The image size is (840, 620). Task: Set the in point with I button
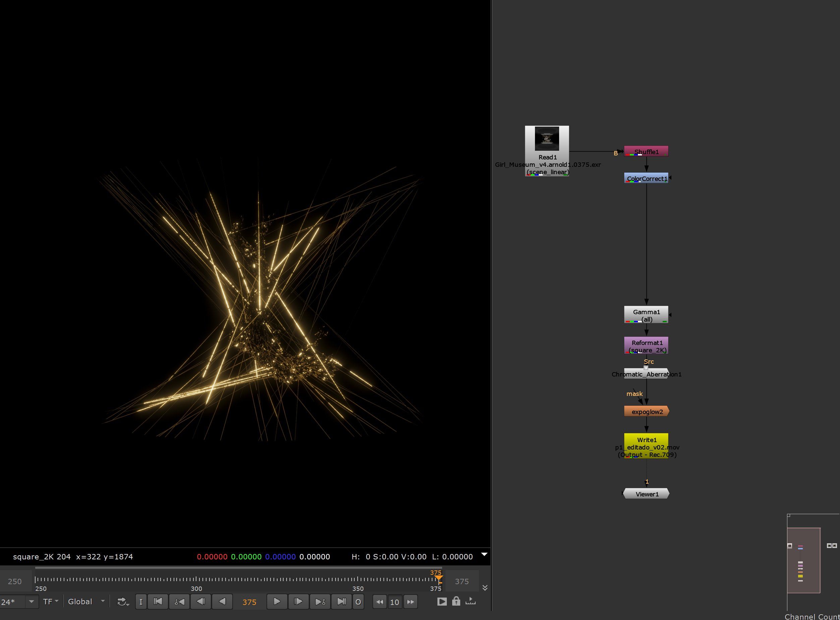(141, 602)
